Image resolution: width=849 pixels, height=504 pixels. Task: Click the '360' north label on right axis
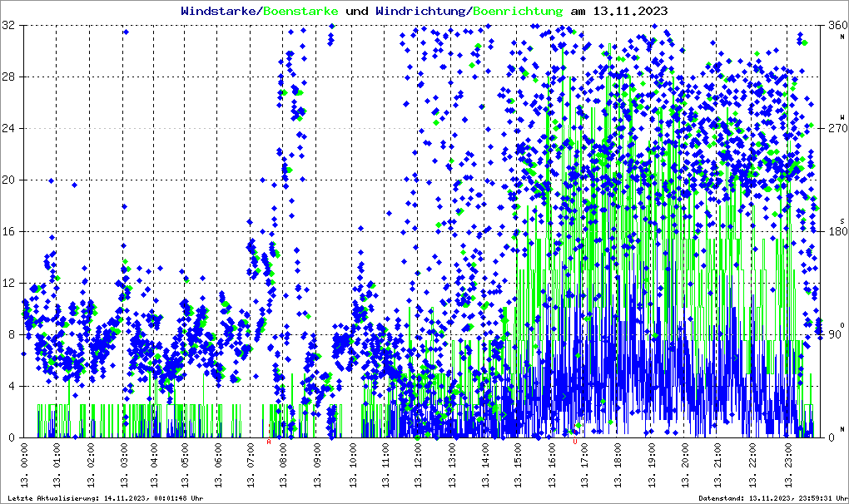(x=834, y=26)
